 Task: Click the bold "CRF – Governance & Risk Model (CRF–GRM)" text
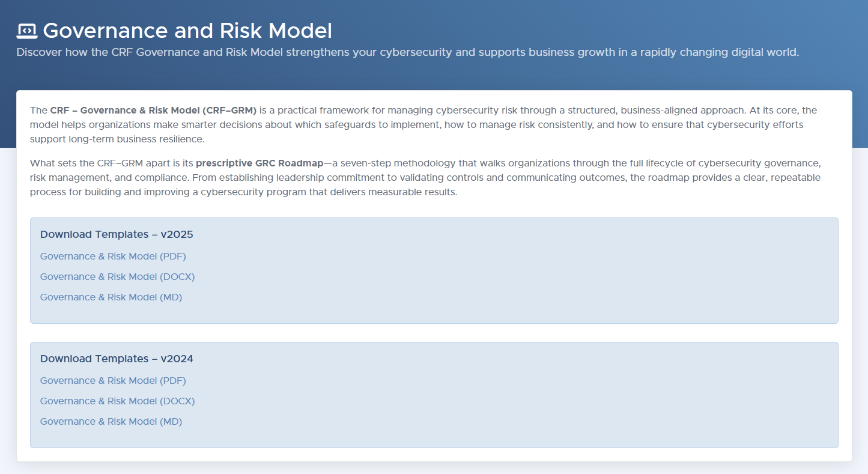pos(153,111)
